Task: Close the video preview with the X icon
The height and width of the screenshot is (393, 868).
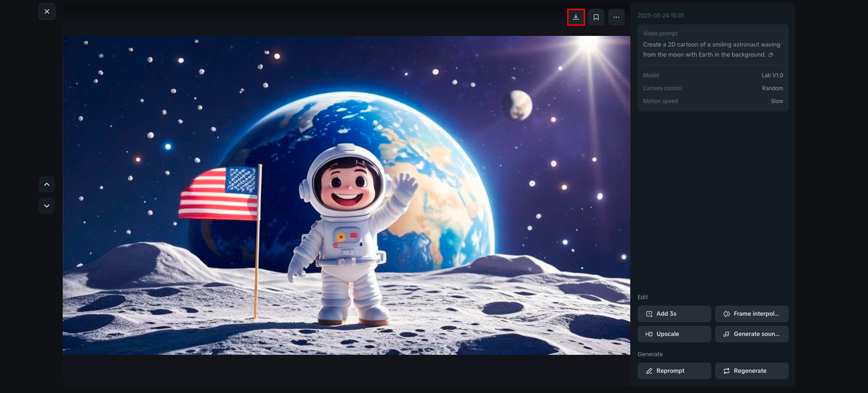Action: click(47, 12)
